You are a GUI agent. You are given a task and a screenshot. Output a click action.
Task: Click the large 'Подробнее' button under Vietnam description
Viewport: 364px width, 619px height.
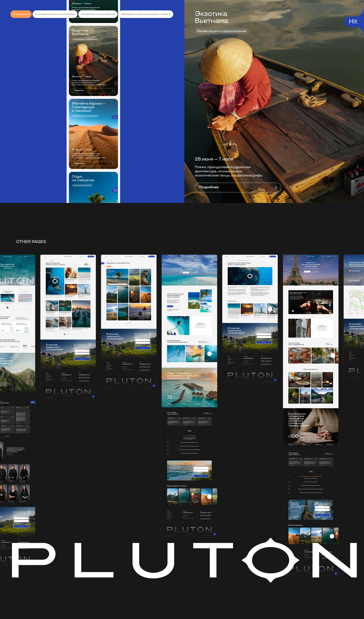pyautogui.click(x=238, y=187)
